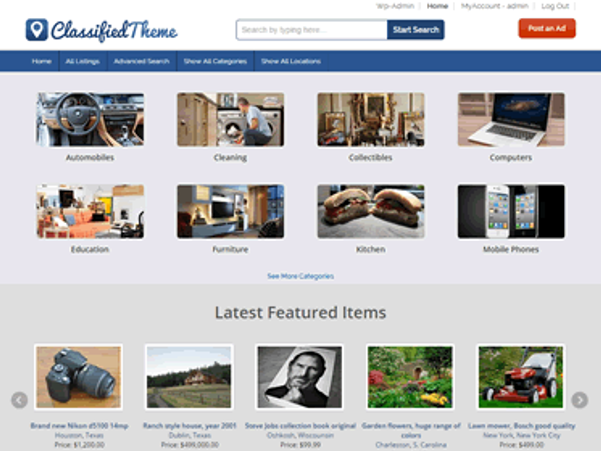Click the Log Out link
The image size is (601, 451).
click(x=555, y=6)
